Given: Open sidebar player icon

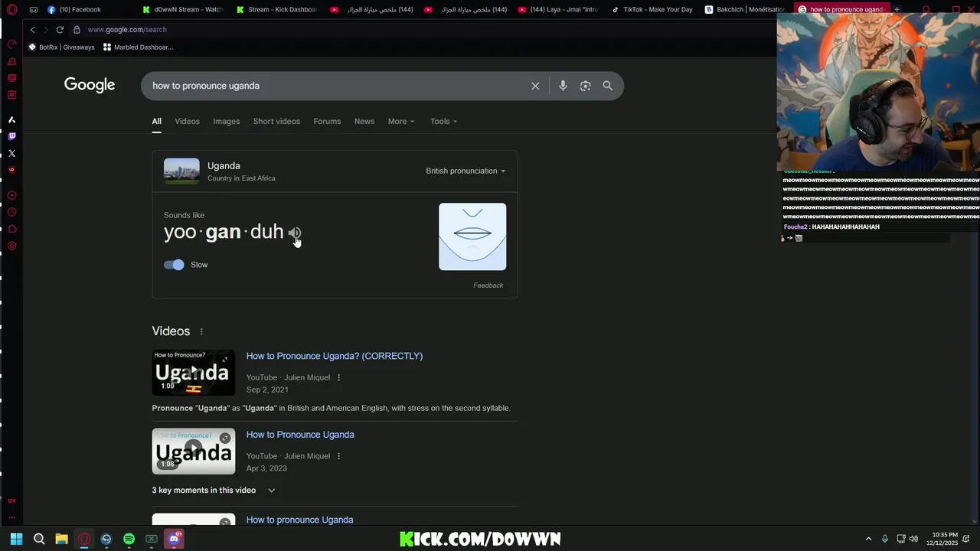Looking at the screenshot, I should 11,195.
